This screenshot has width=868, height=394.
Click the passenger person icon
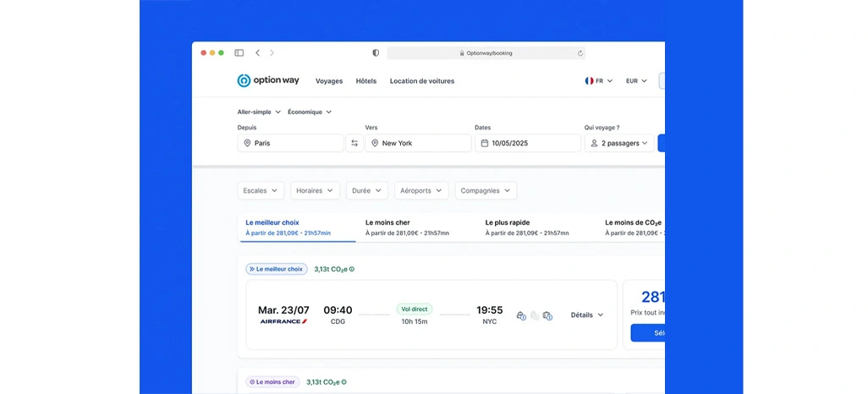pos(594,143)
